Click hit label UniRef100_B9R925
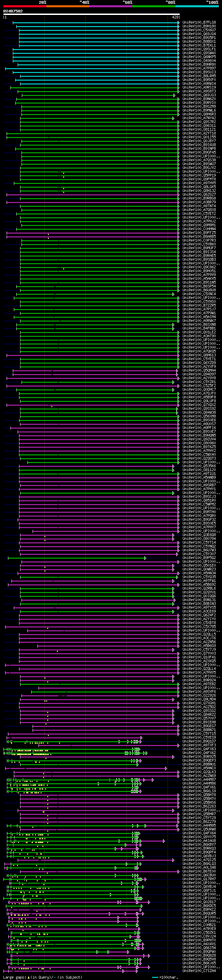The image size is (222, 980). point(199,756)
